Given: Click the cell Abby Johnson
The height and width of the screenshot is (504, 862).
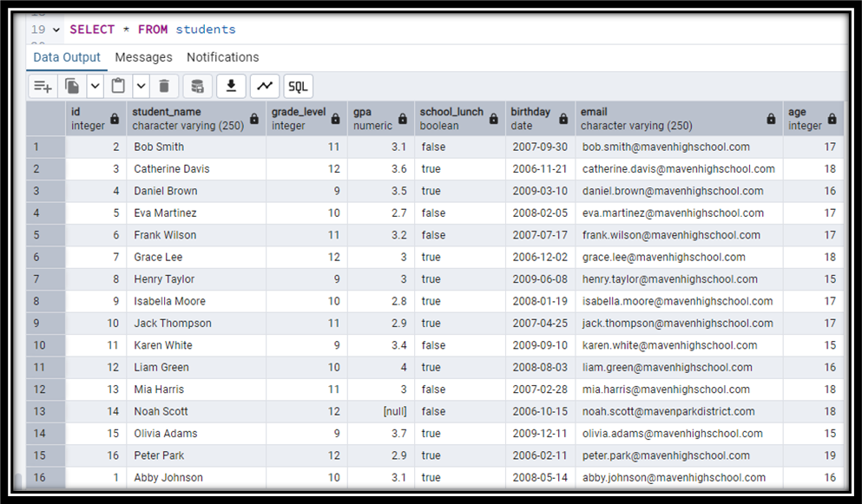Looking at the screenshot, I should click(196, 477).
